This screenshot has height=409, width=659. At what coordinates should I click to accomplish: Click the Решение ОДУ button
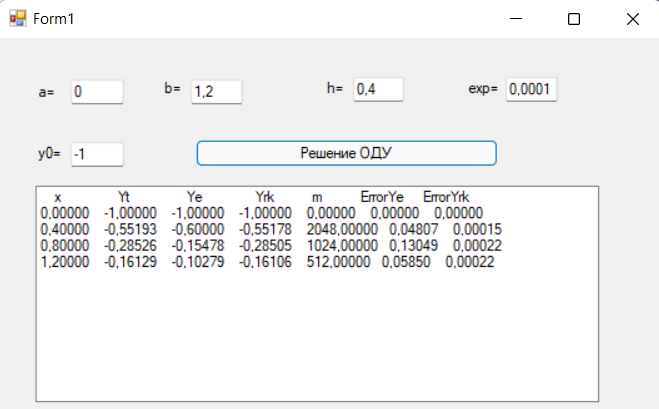tap(346, 153)
